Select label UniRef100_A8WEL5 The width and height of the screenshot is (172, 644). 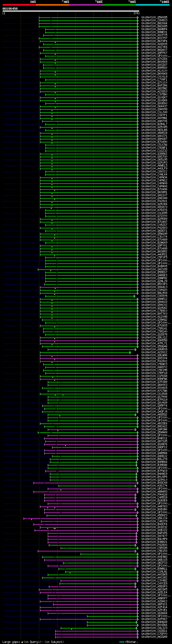point(154,165)
